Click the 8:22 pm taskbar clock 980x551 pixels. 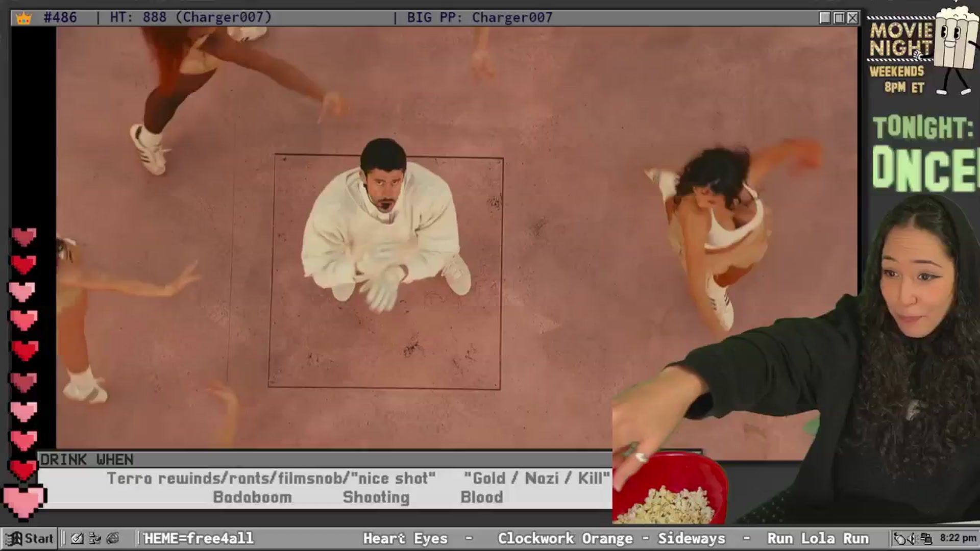coord(958,538)
